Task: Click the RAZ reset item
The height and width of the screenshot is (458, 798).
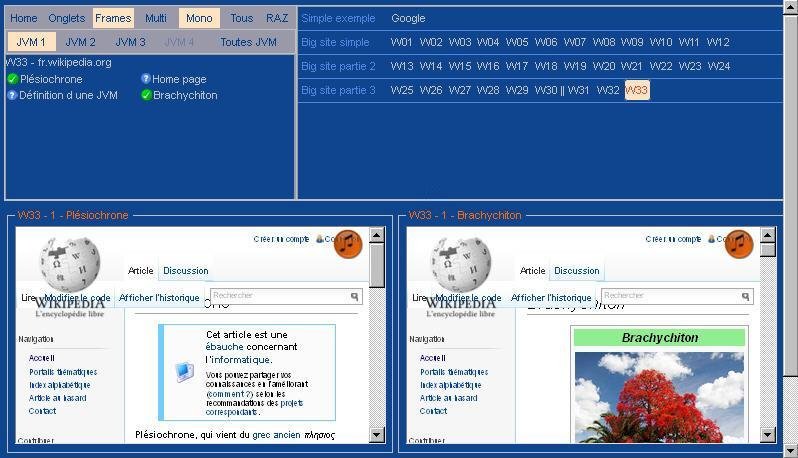Action: [277, 18]
